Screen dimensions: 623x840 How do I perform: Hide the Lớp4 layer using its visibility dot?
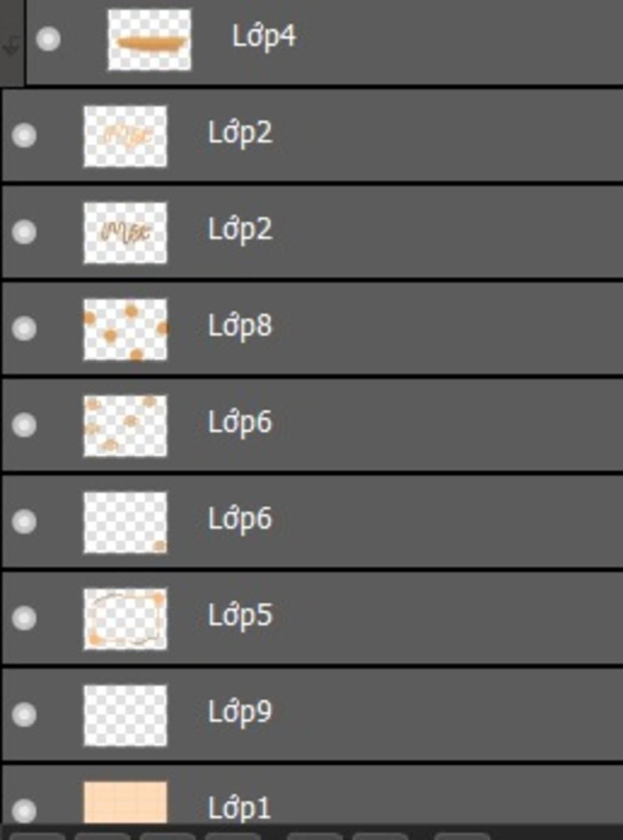48,40
